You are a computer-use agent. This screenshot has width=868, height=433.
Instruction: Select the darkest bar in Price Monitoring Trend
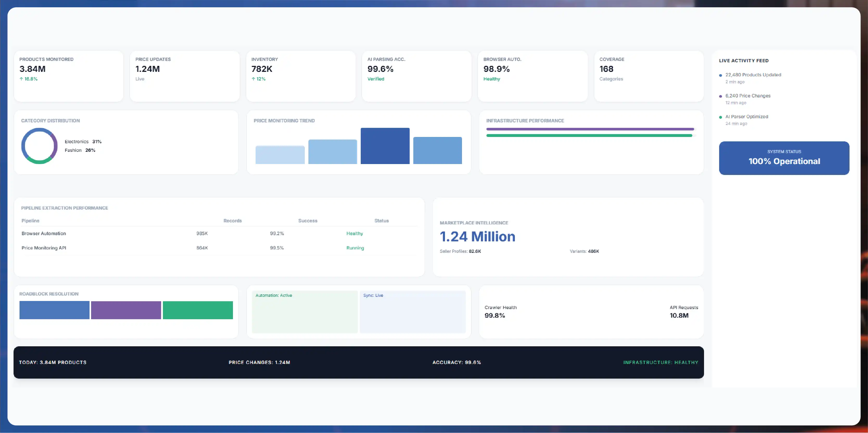(x=385, y=146)
